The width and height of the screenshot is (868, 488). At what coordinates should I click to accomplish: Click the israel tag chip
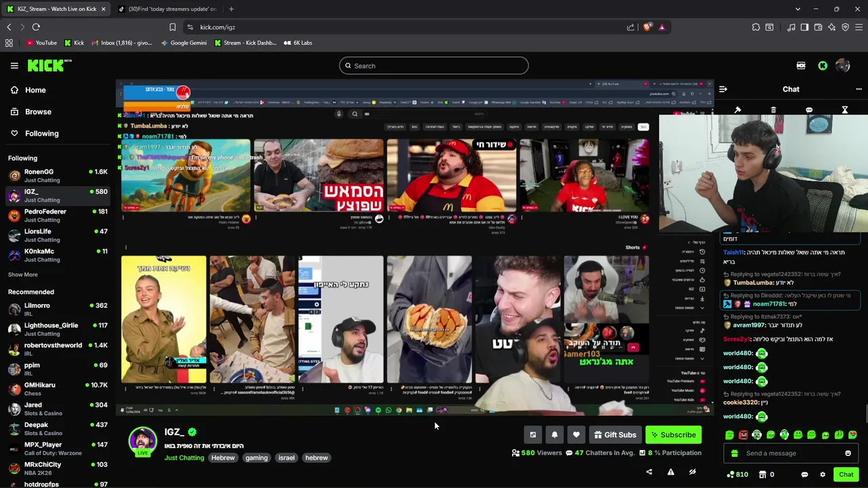click(x=286, y=458)
